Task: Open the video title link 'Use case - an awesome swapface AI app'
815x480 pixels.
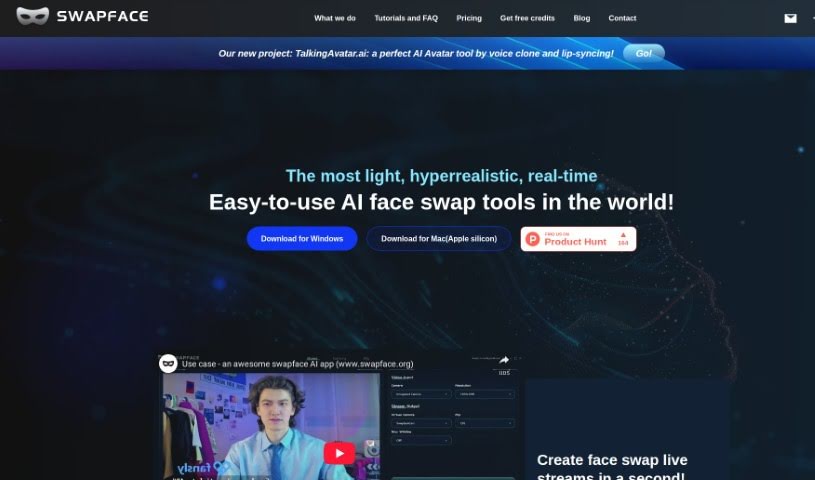Action: click(x=297, y=364)
